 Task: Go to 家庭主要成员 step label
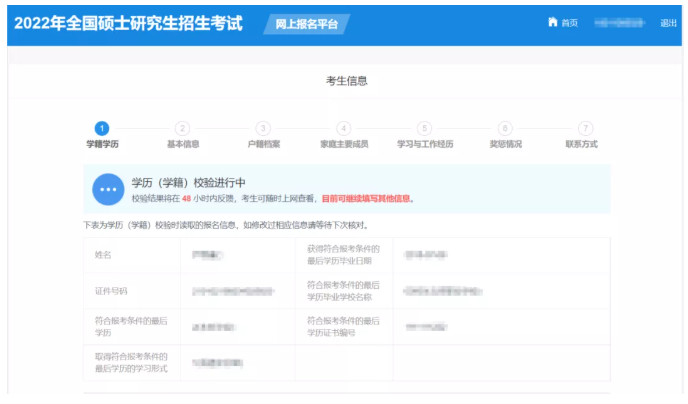[344, 144]
